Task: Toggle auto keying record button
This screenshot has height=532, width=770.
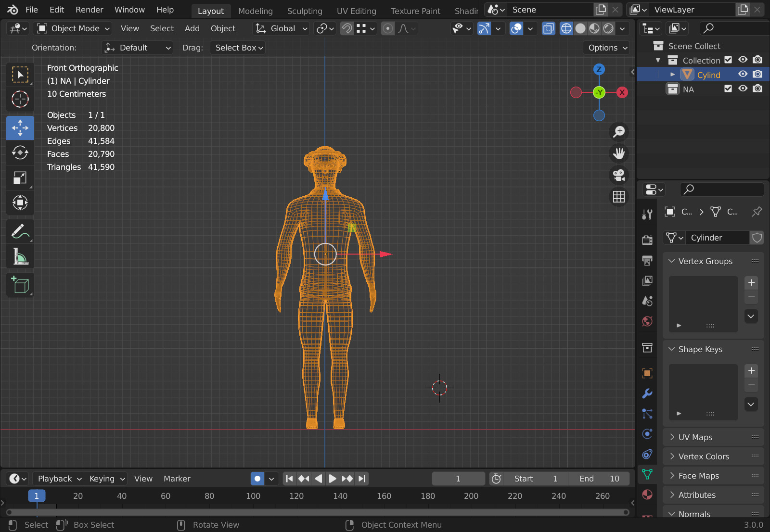Action: tap(257, 479)
